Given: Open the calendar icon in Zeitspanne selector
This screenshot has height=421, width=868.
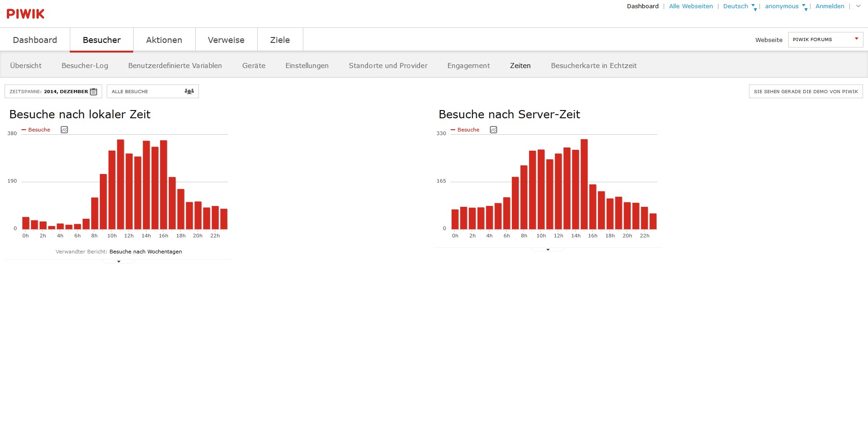Looking at the screenshot, I should (94, 92).
